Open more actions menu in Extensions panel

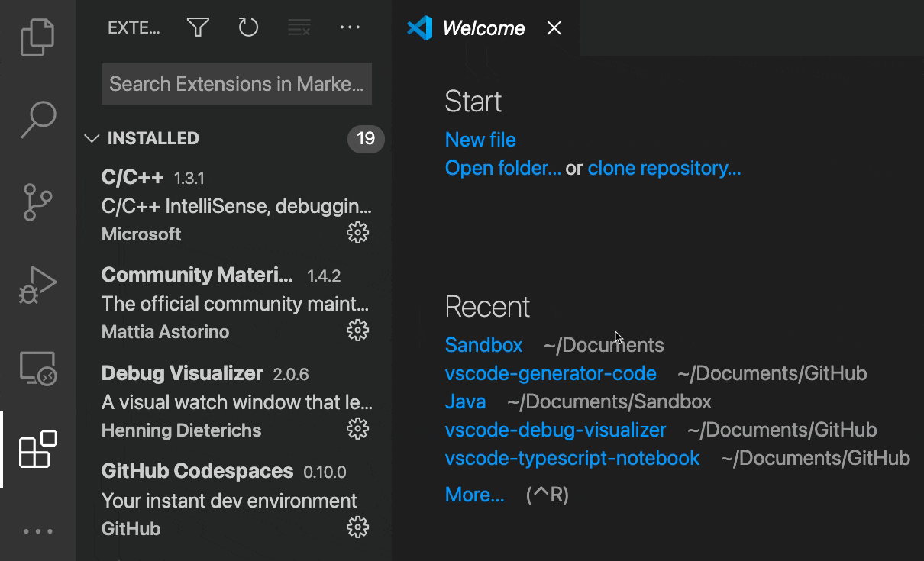350,27
